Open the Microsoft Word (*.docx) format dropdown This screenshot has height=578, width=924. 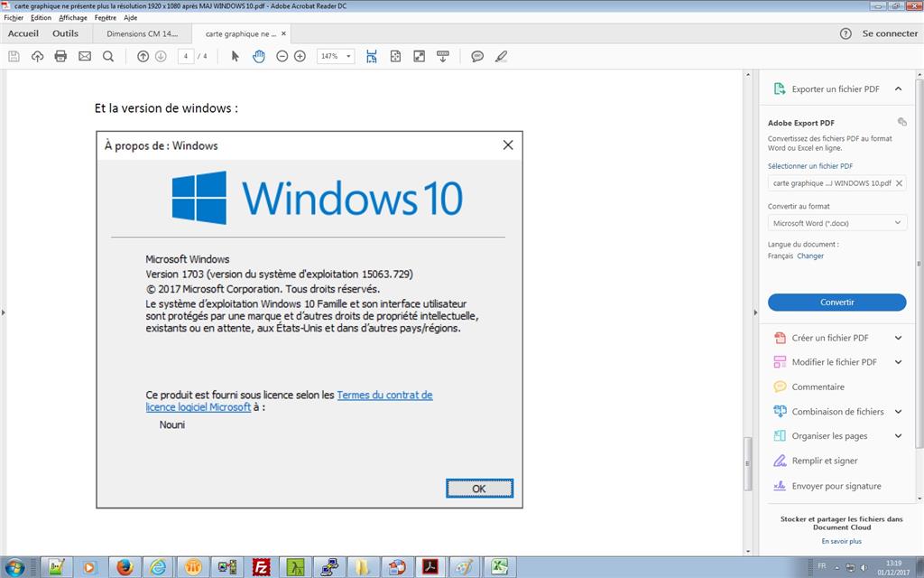tap(836, 223)
